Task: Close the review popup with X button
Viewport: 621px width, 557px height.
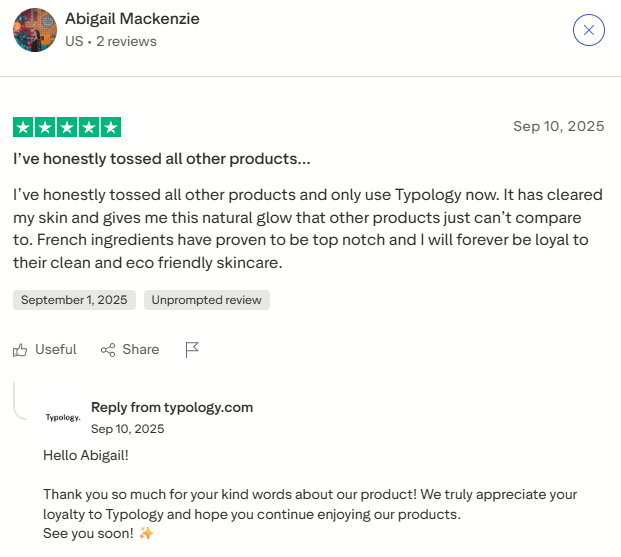Action: 589,30
